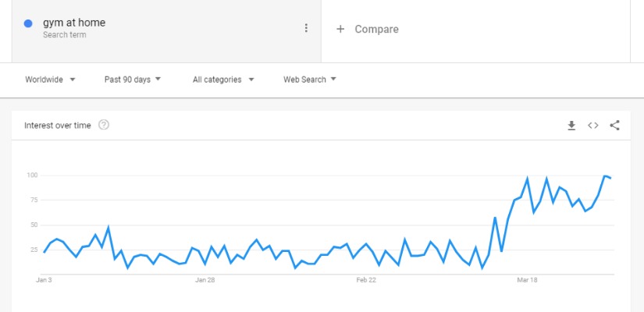
Task: Open help icon beside Interest over time
Action: pyautogui.click(x=104, y=125)
